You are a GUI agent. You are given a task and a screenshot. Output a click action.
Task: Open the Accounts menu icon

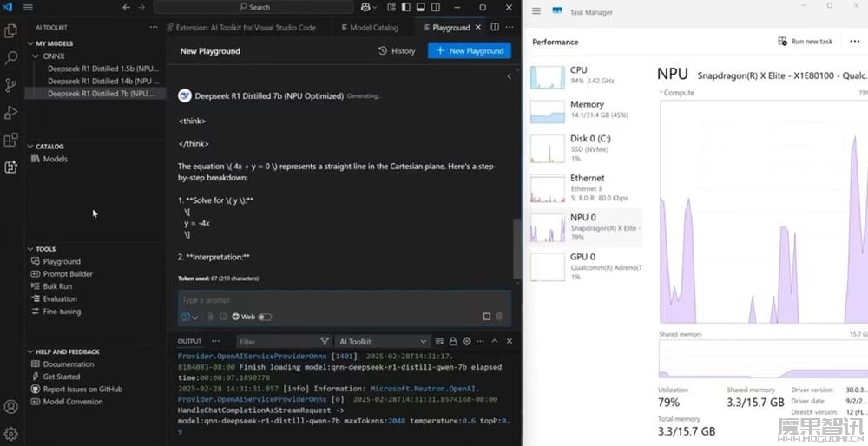tap(10, 407)
